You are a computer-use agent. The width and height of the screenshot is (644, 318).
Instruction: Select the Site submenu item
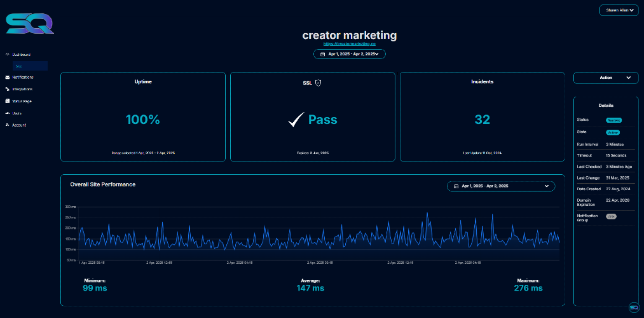point(30,66)
